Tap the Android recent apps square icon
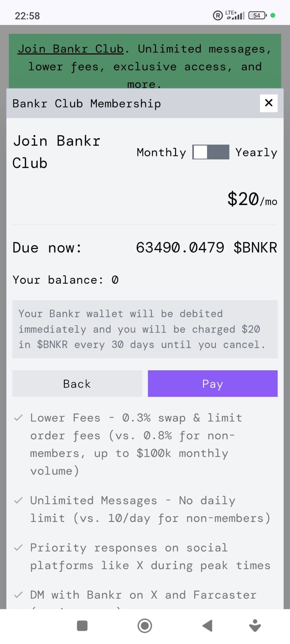This screenshot has width=290, height=644. click(82, 626)
